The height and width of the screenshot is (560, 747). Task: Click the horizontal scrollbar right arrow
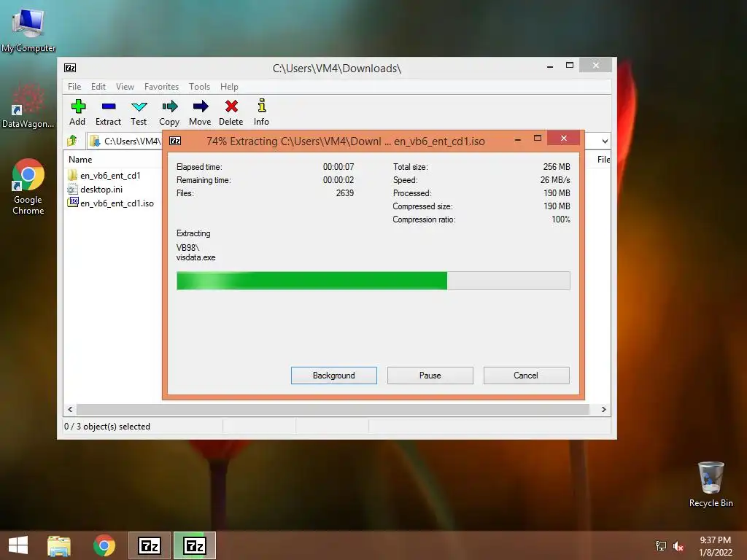tap(603, 410)
